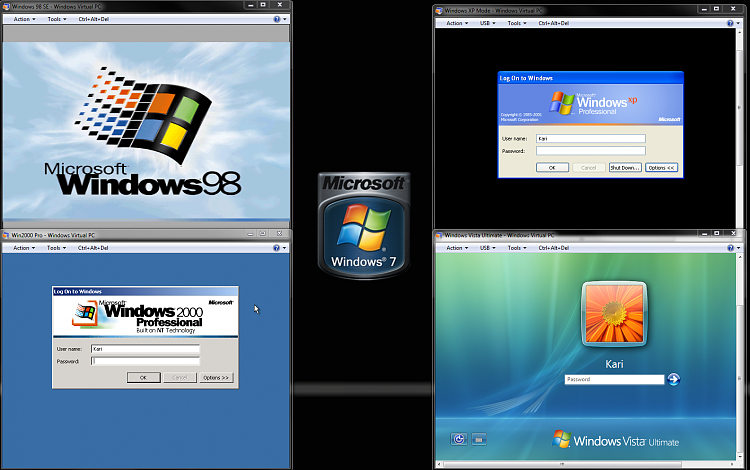Minimize the Windows XP Mode Virtual PC window
The width and height of the screenshot is (750, 470).
pos(704,9)
